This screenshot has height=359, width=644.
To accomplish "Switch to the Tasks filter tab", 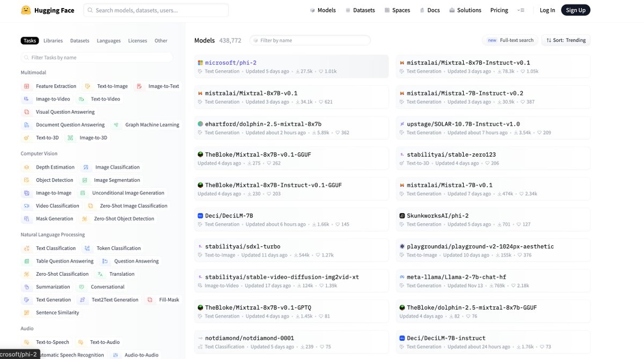I will point(30,41).
